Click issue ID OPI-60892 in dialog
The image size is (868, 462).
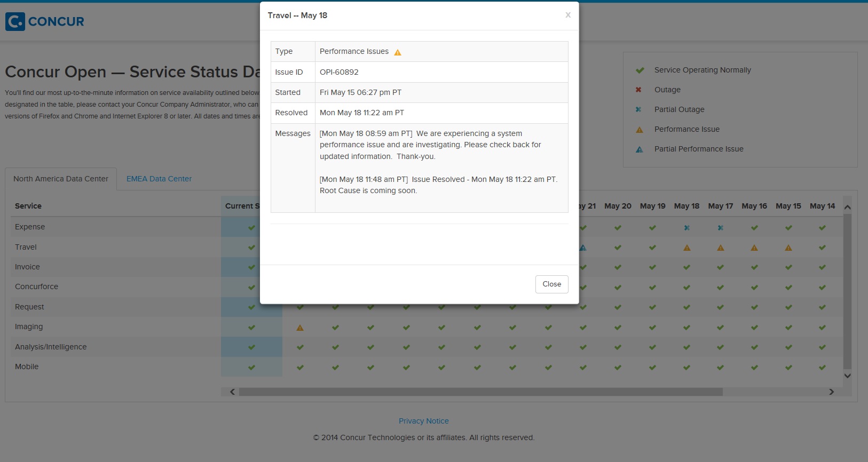pyautogui.click(x=339, y=72)
